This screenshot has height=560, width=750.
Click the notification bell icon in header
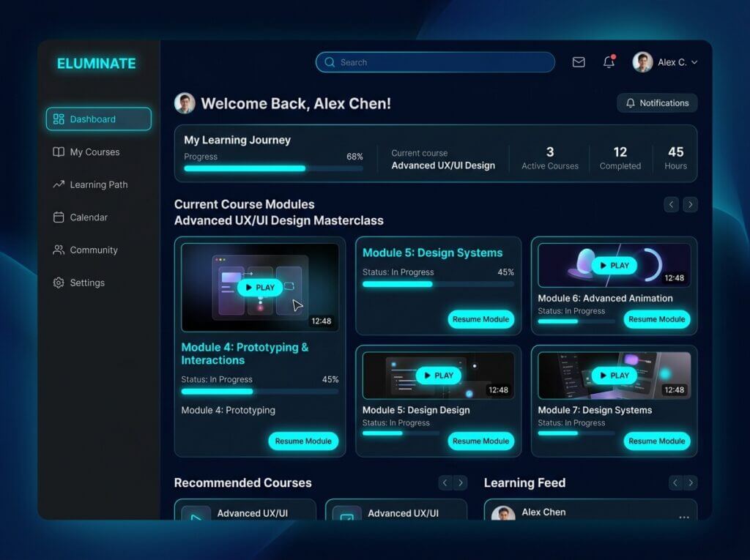tap(609, 61)
